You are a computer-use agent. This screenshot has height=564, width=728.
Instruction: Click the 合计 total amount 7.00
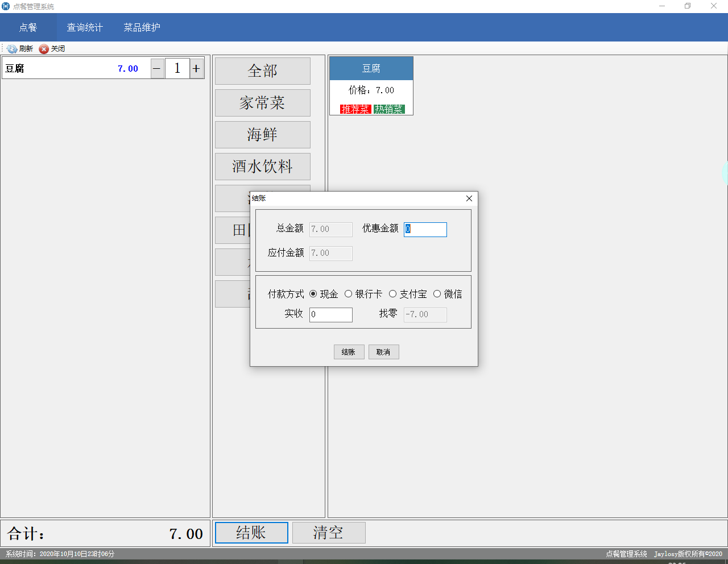pos(186,534)
